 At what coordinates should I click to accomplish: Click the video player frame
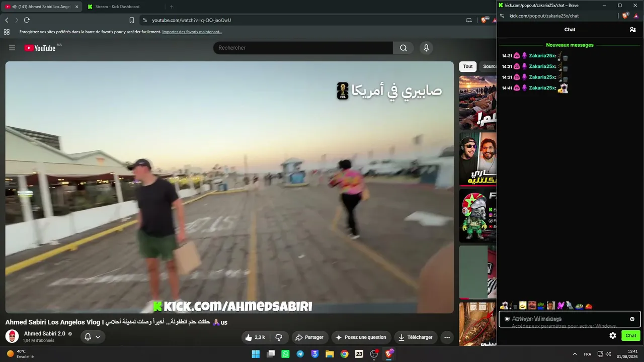(229, 187)
